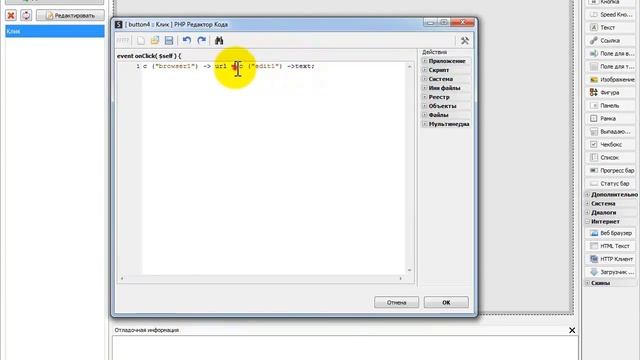This screenshot has height=360, width=640.
Task: Save code with floppy disk icon
Action: pos(169,40)
